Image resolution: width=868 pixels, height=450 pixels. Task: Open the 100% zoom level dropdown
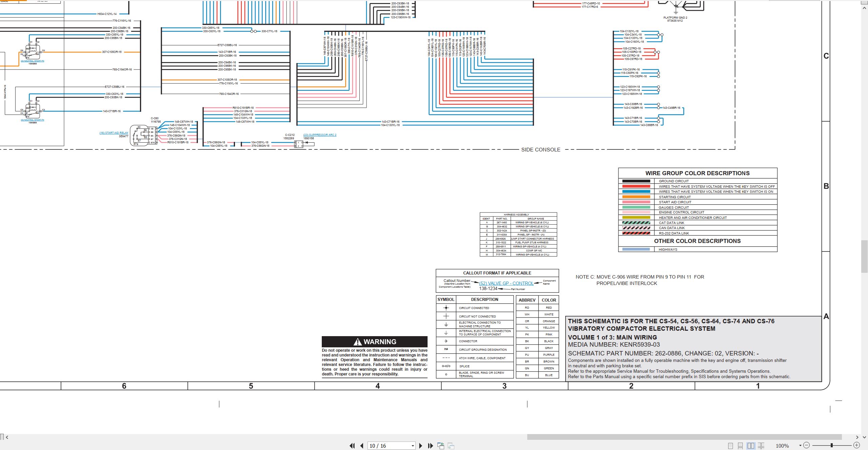(x=800, y=446)
